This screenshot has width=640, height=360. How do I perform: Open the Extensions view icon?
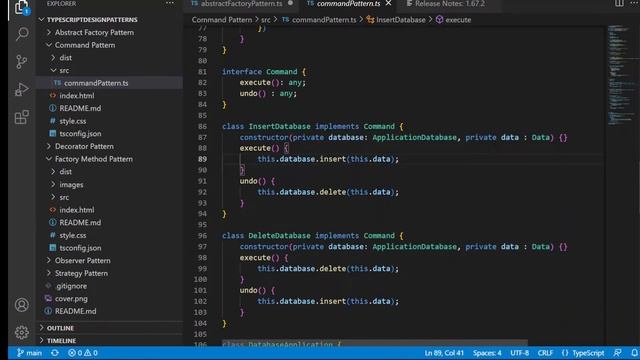(x=22, y=118)
